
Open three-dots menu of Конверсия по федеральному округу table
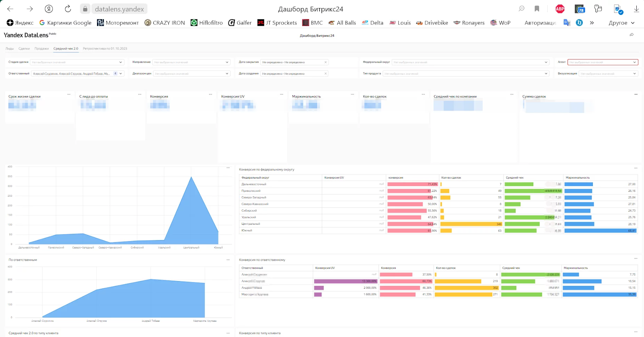(x=636, y=168)
